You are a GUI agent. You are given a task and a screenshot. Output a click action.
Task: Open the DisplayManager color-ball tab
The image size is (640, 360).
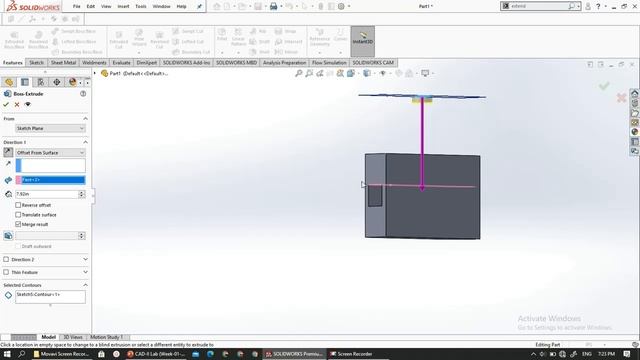point(72,82)
